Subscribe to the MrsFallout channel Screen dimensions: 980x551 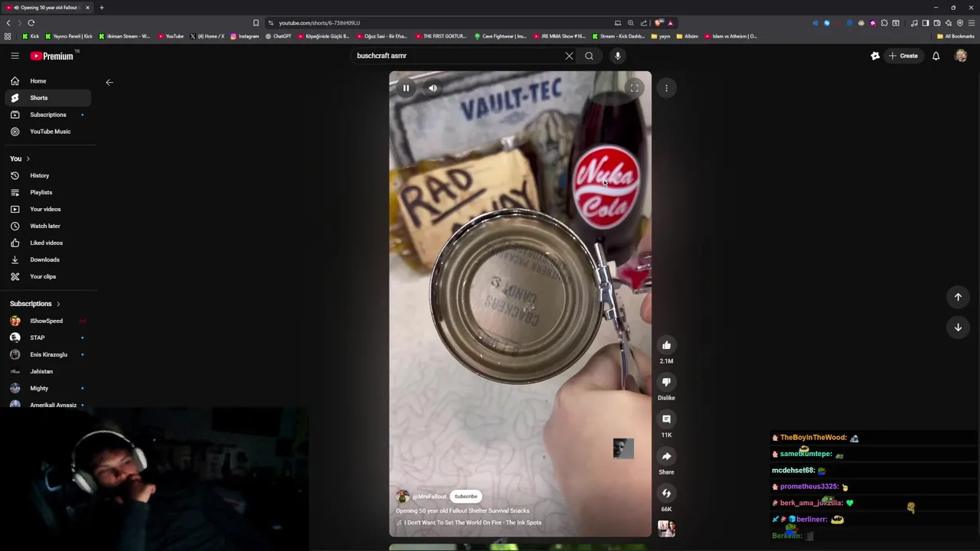(465, 497)
